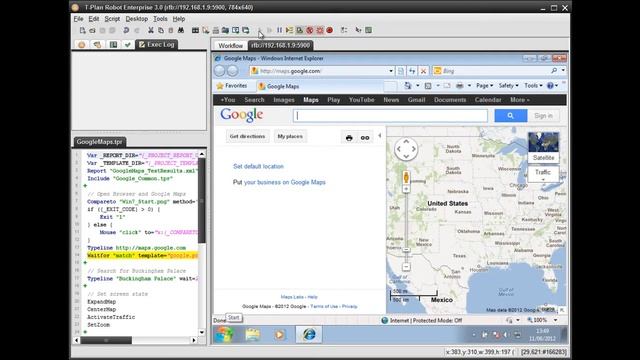Launch Media Player from the taskbar
The image size is (640, 360).
[280, 335]
